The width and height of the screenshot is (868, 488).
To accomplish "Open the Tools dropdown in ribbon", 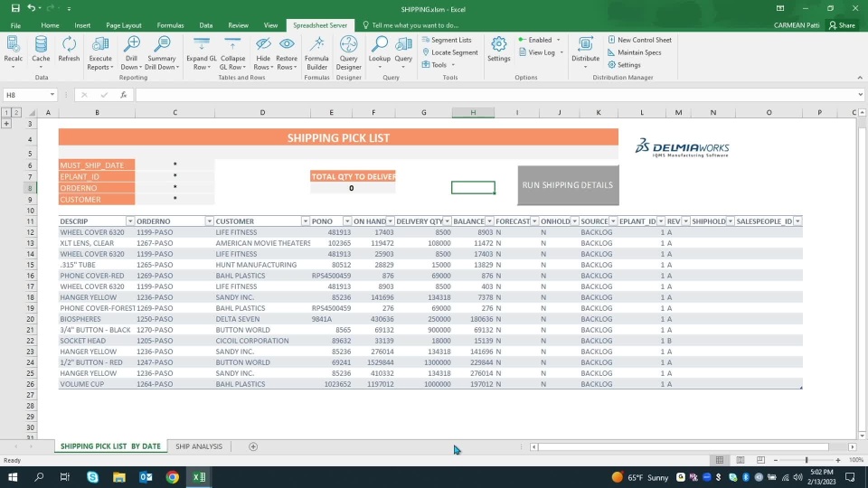I will (439, 65).
